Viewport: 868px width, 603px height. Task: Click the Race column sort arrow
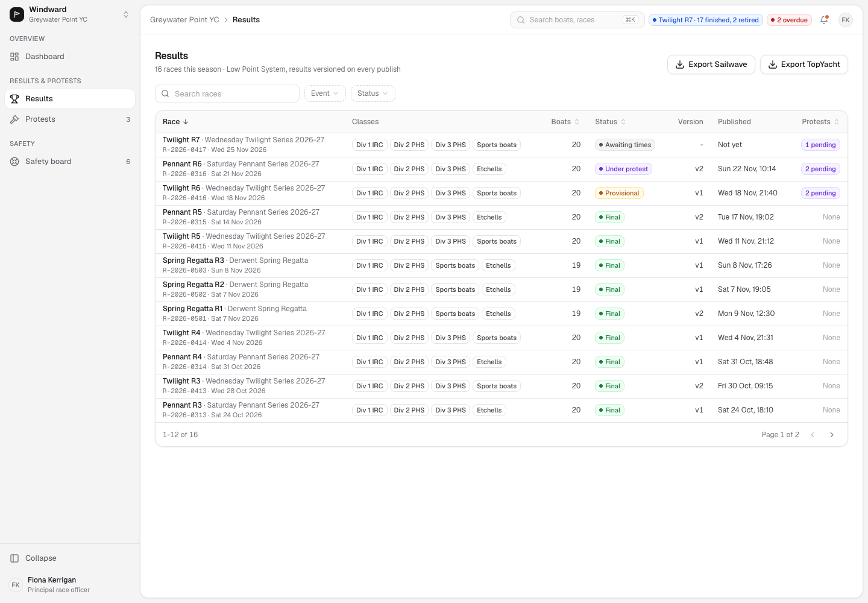(x=186, y=122)
